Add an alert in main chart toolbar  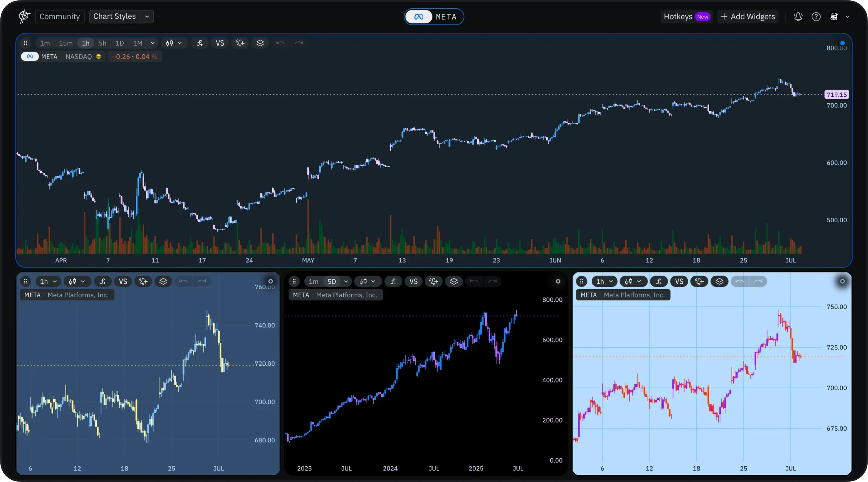click(240, 43)
